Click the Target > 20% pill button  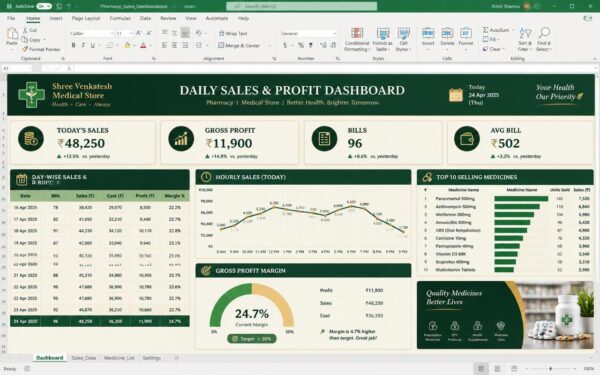click(251, 339)
